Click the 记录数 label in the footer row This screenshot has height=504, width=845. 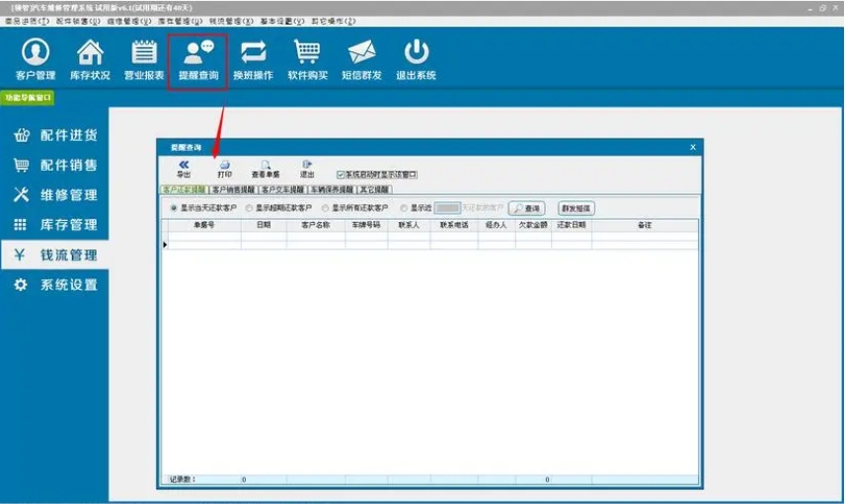[183, 479]
